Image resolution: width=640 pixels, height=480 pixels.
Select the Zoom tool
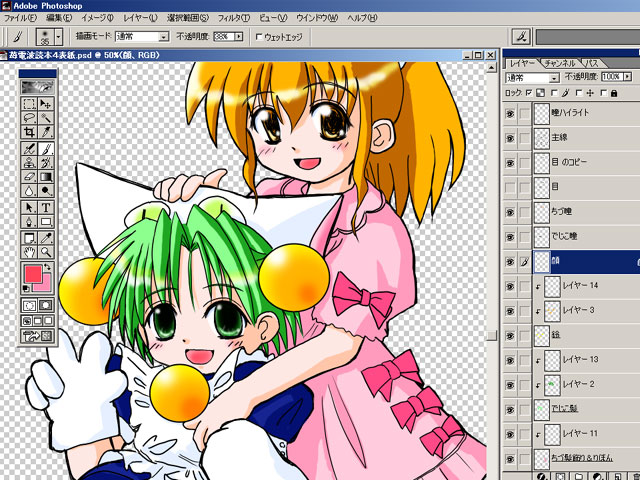(46, 252)
